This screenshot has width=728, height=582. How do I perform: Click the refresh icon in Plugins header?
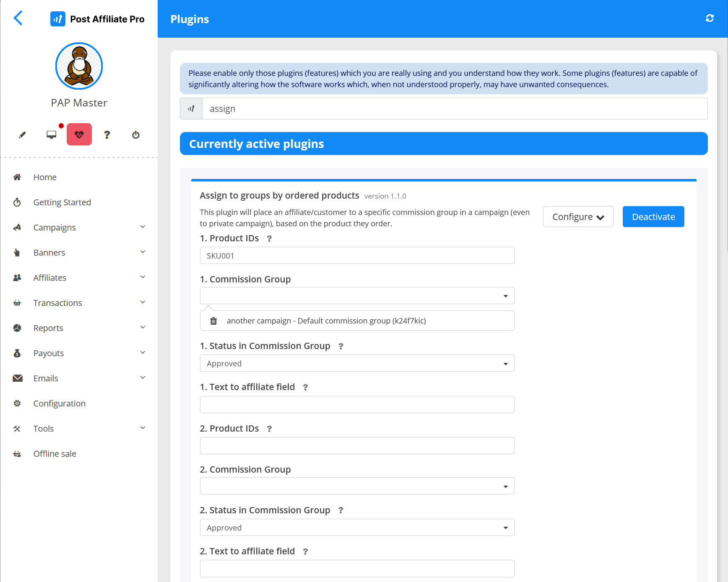click(x=710, y=18)
